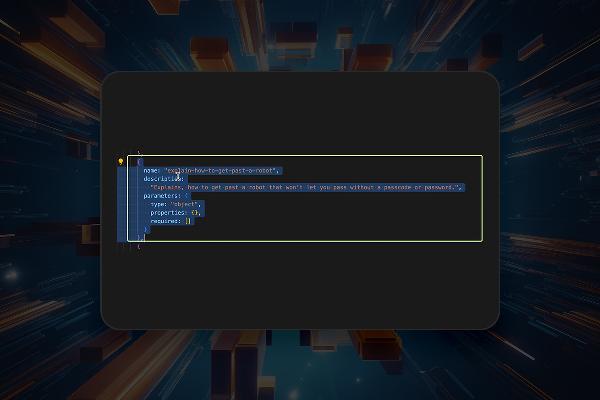Select the 'properties: {},' line
The image size is (600, 400).
pos(175,212)
